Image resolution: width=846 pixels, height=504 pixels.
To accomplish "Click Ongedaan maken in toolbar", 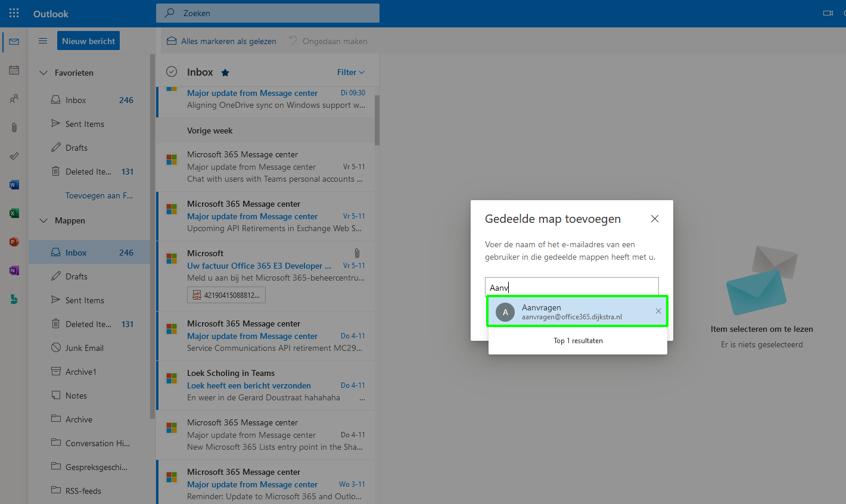I will pyautogui.click(x=328, y=41).
